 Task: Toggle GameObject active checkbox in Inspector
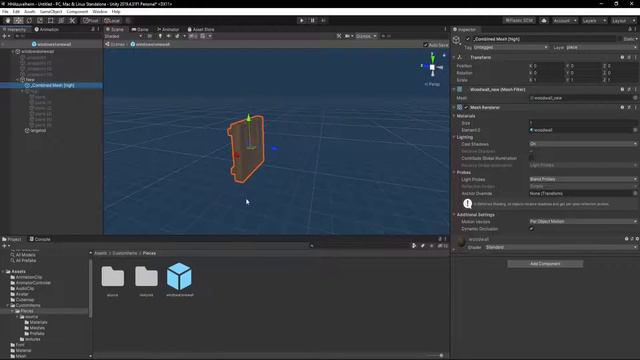point(468,39)
